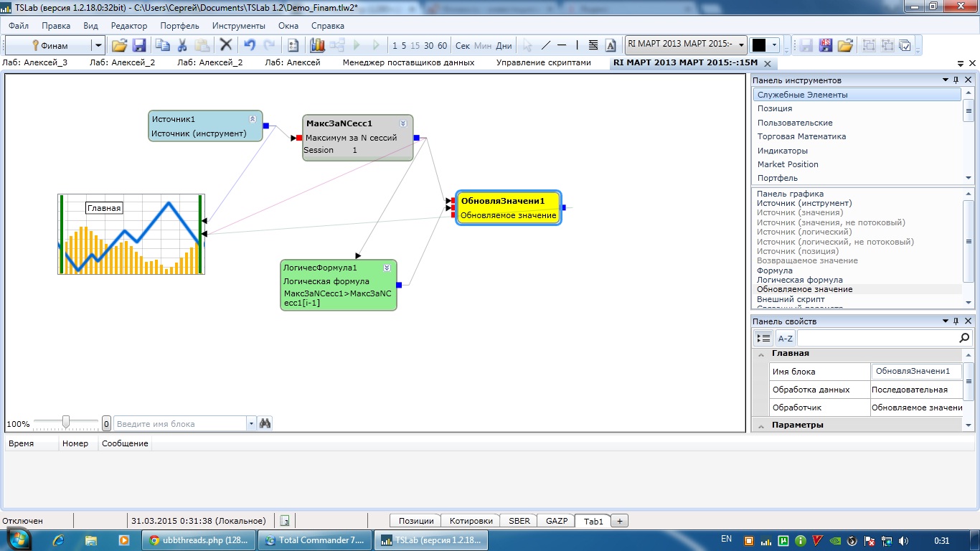This screenshot has width=980, height=551.
Task: Toggle the 15-minute interval button
Action: coord(415,45)
